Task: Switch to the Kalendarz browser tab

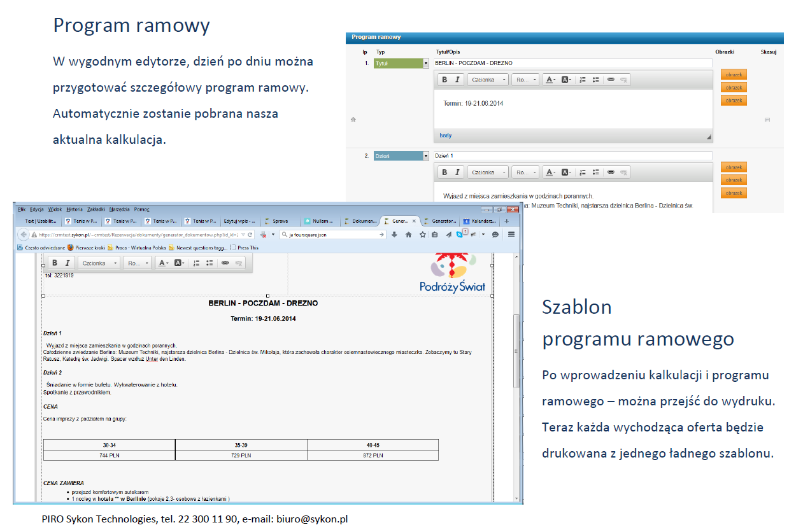Action: 481,221
